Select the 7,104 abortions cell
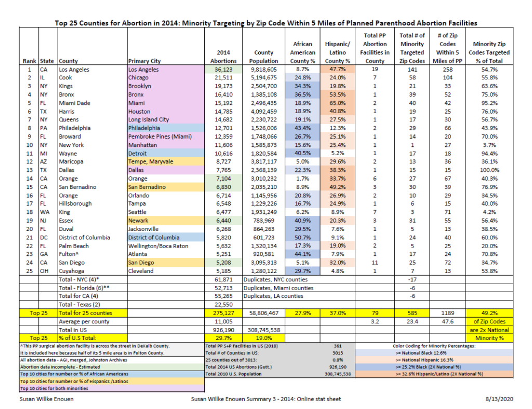The image size is (532, 409). [x=223, y=179]
